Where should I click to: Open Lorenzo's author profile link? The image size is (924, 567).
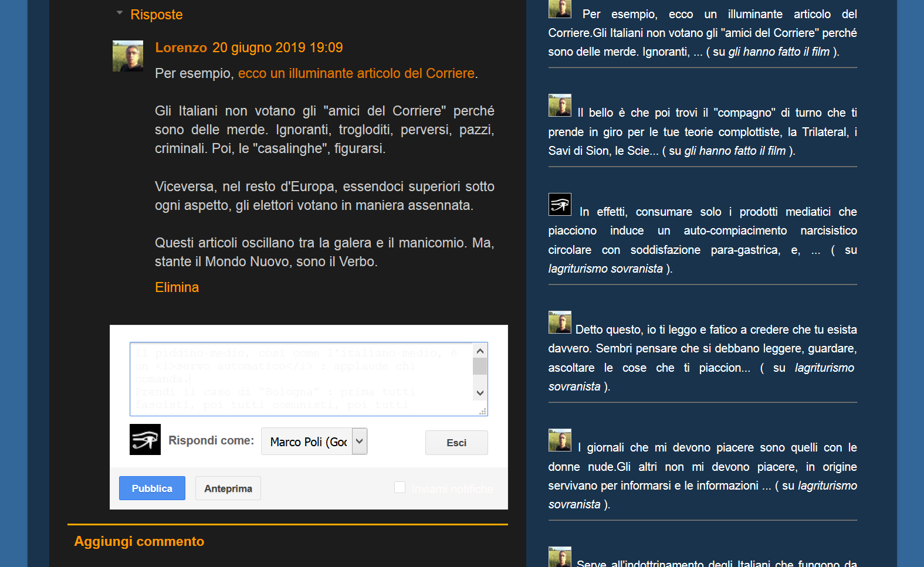click(181, 47)
